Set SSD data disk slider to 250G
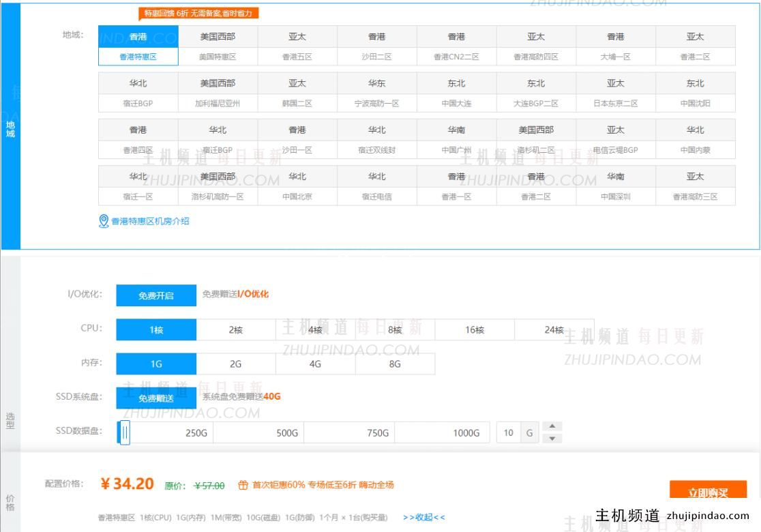 [x=196, y=432]
